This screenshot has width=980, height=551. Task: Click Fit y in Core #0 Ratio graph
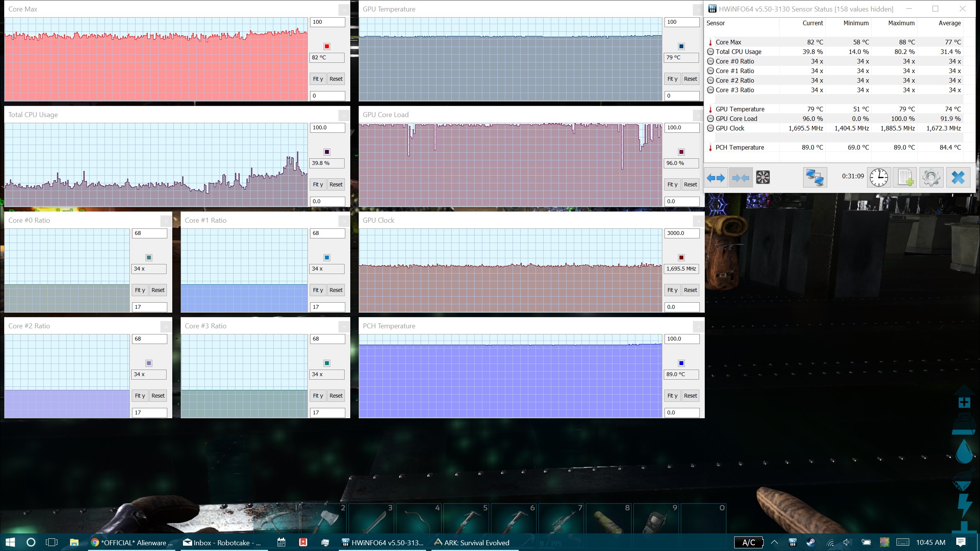click(140, 290)
